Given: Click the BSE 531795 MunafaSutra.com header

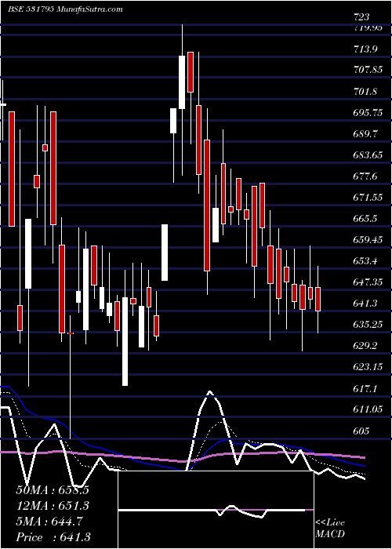Looking at the screenshot, I should [65, 9].
